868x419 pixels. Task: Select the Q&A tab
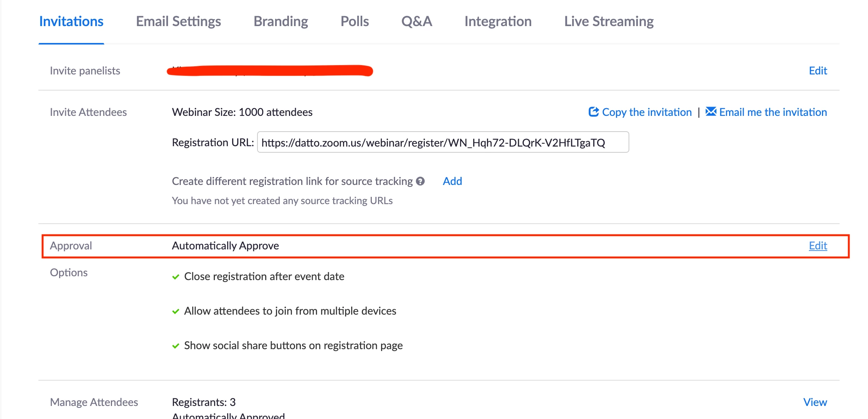click(416, 21)
